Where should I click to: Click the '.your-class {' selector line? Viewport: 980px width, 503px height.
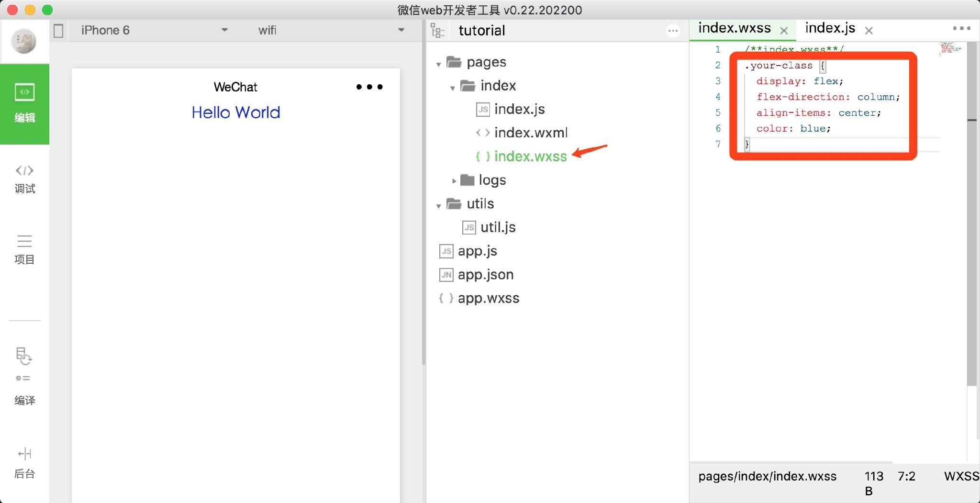point(785,66)
